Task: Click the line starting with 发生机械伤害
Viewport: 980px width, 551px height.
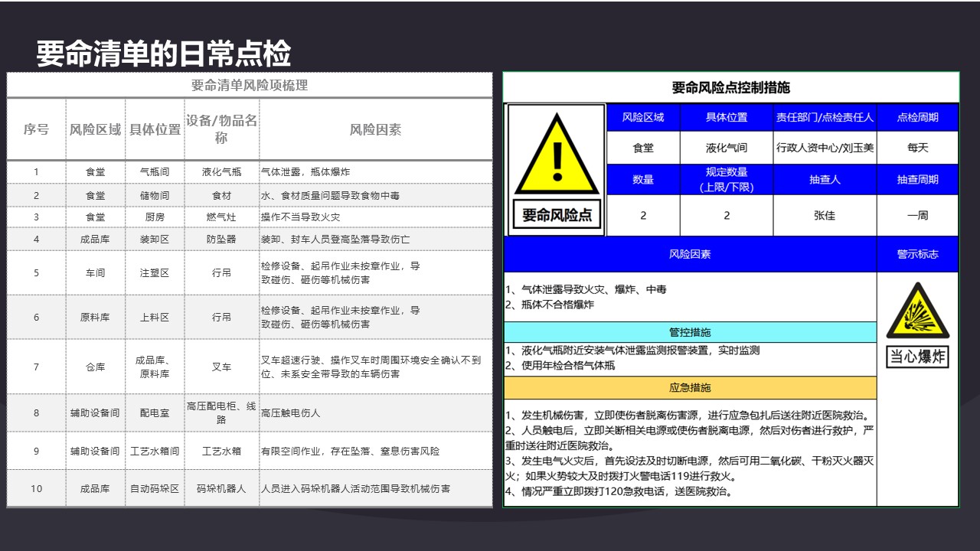Action: [688, 416]
